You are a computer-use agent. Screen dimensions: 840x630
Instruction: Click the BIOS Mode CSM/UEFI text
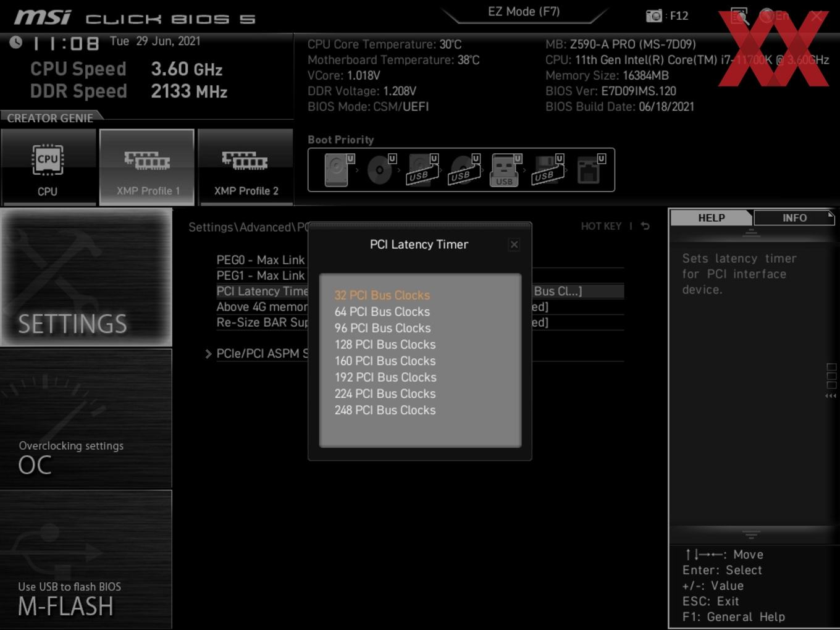click(x=368, y=107)
